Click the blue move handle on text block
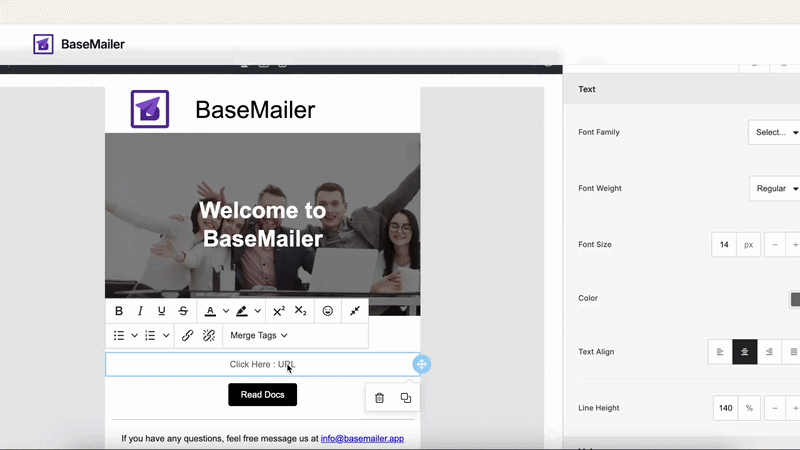The image size is (800, 450). tap(421, 364)
